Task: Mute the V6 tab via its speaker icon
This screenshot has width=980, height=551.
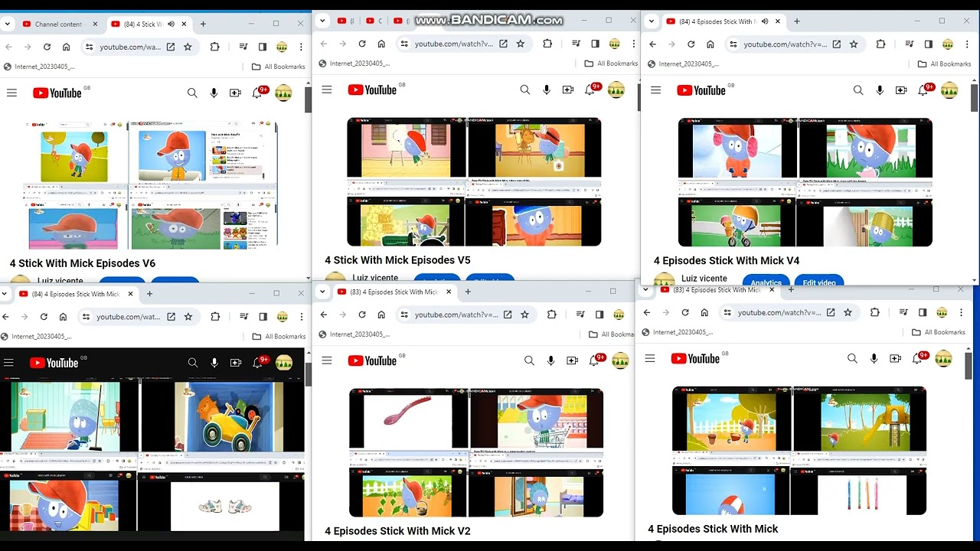Action: pos(171,24)
